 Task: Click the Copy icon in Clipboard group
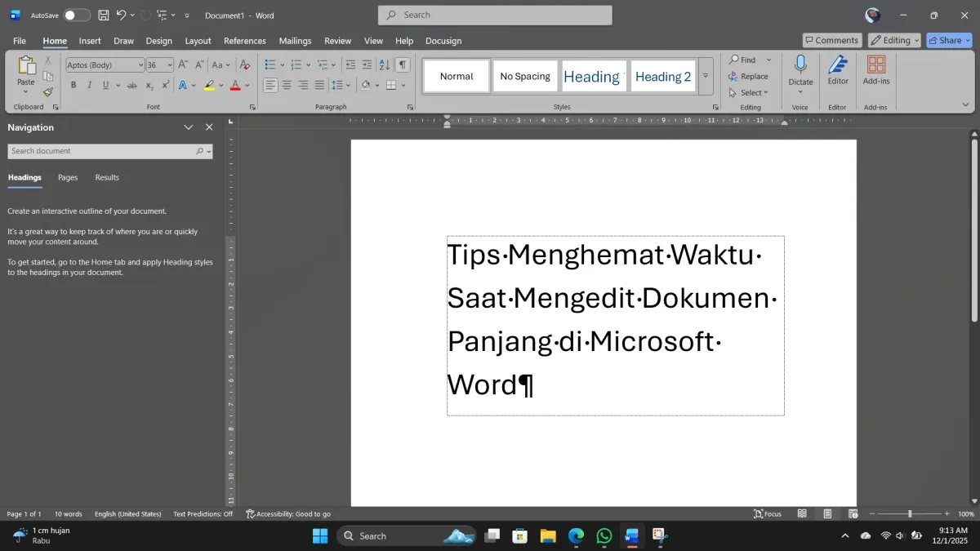48,76
